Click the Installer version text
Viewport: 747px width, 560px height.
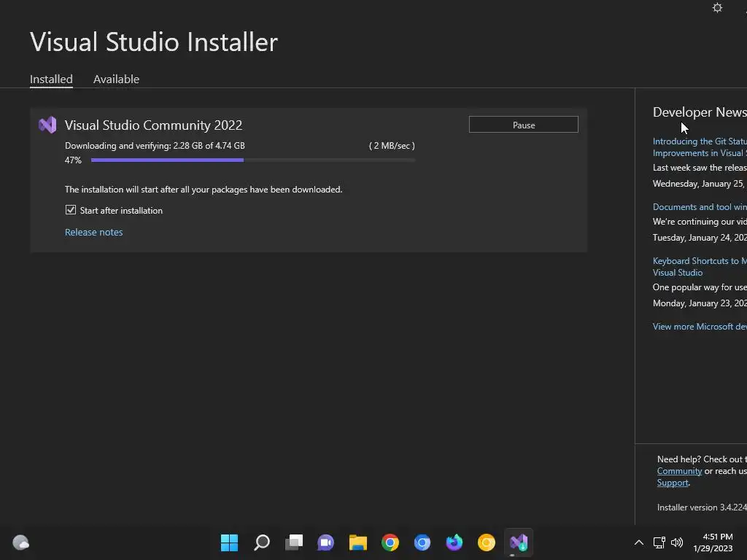pos(702,507)
